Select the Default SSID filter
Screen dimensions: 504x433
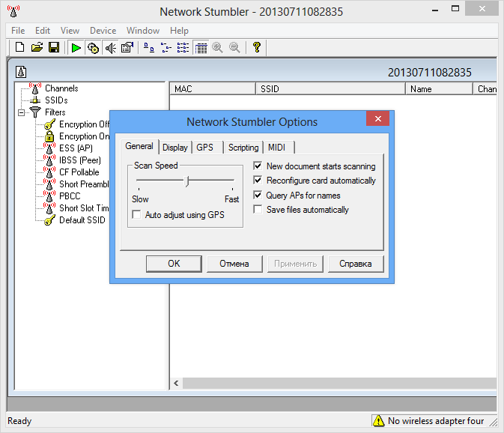click(82, 220)
